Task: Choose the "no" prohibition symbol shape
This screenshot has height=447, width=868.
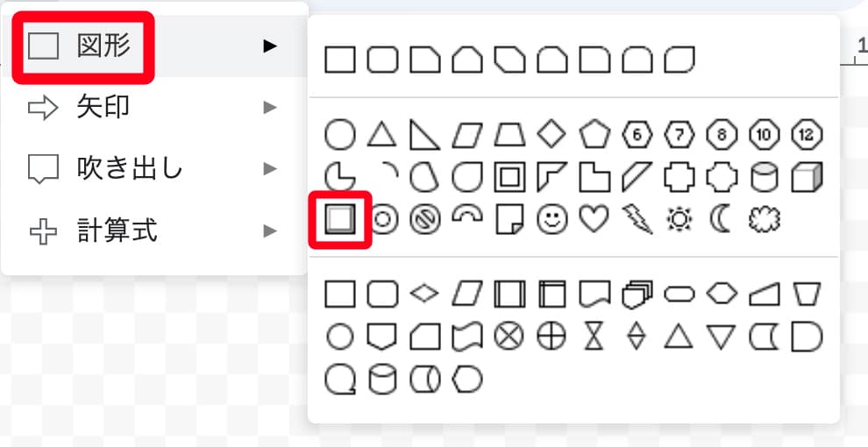Action: pyautogui.click(x=425, y=219)
